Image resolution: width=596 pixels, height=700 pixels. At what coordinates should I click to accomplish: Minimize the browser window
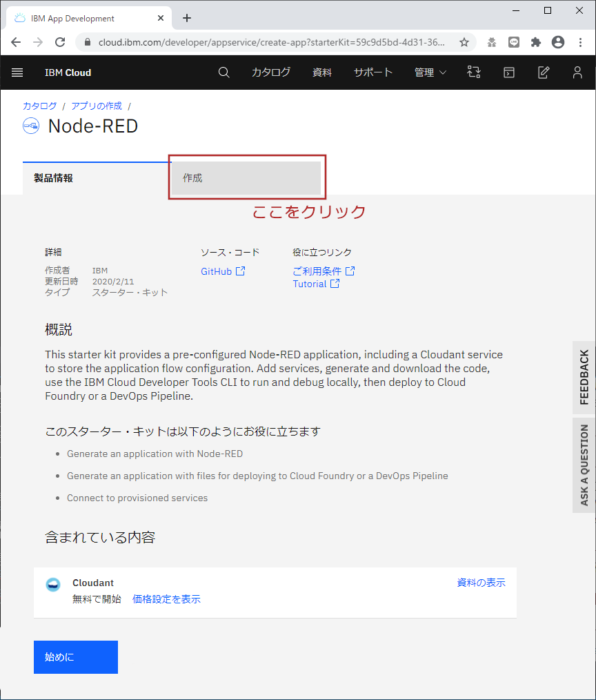[x=516, y=10]
